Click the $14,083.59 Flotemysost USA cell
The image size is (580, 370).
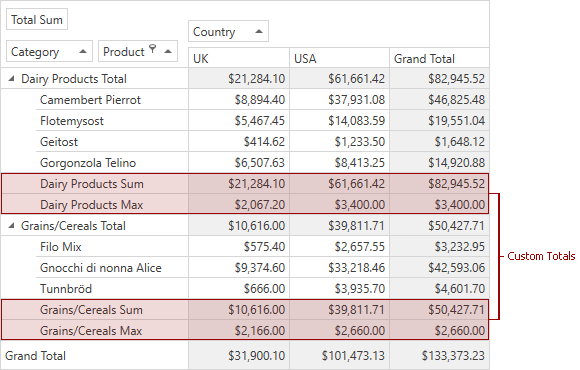339,121
